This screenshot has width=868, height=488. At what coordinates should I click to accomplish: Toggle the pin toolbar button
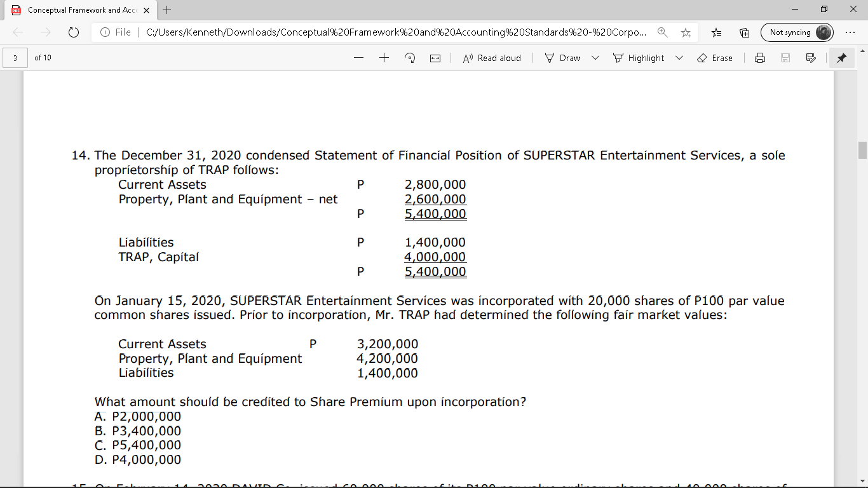pos(842,58)
